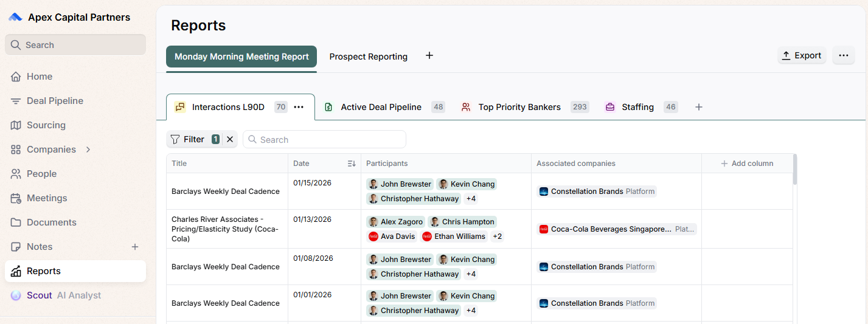The height and width of the screenshot is (324, 868).
Task: Open the Home sidebar item
Action: [x=75, y=77]
